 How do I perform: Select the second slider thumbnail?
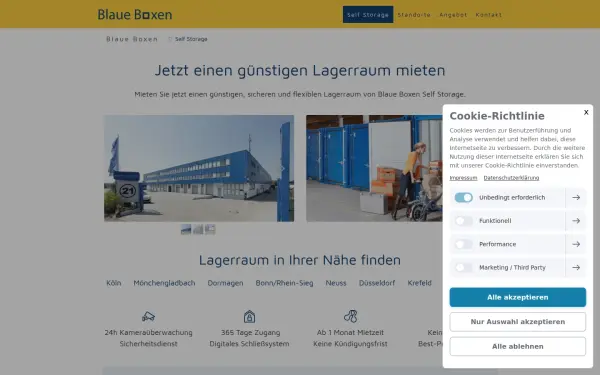(198, 229)
